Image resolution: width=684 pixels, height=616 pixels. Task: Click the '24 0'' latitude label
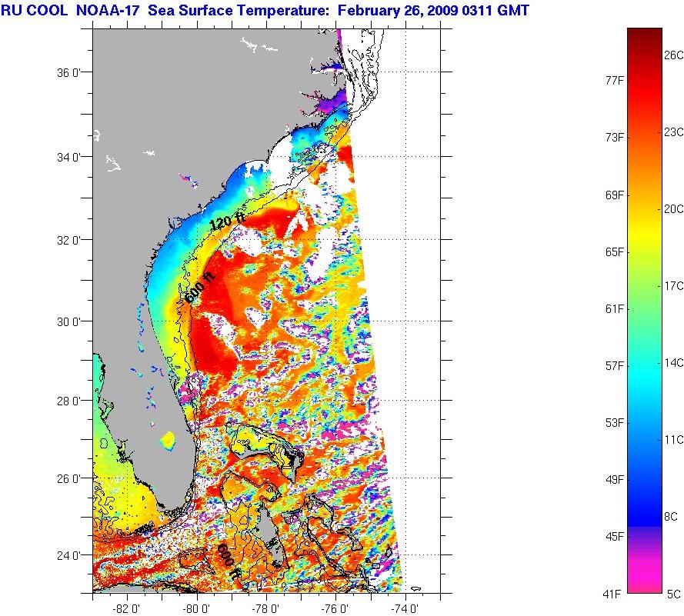click(69, 556)
